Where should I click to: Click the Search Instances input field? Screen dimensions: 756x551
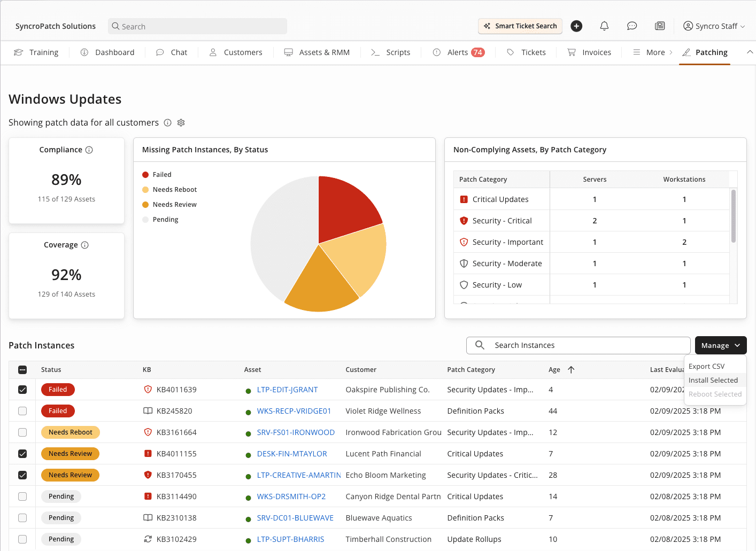click(578, 345)
